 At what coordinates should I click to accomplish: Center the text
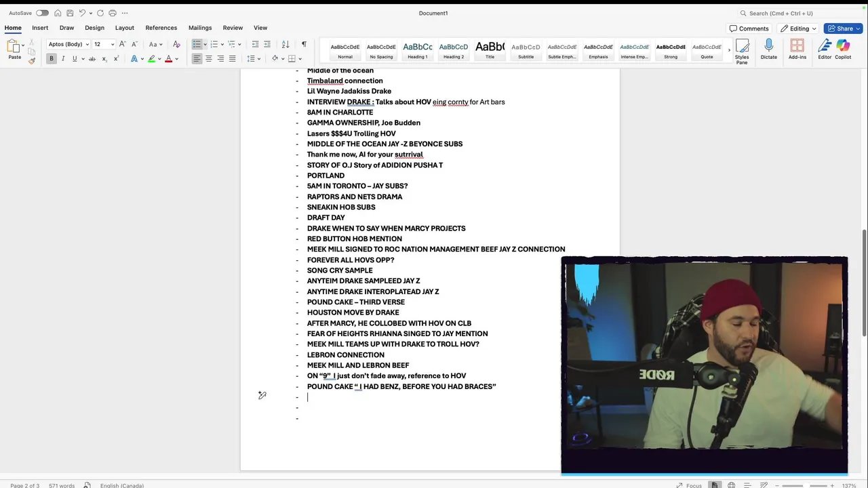[x=209, y=59]
